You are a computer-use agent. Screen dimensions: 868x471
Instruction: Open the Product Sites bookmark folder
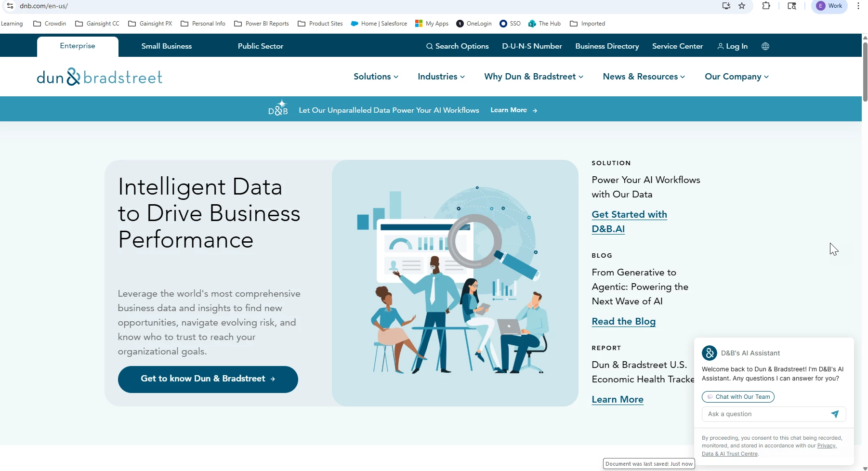[x=320, y=24]
